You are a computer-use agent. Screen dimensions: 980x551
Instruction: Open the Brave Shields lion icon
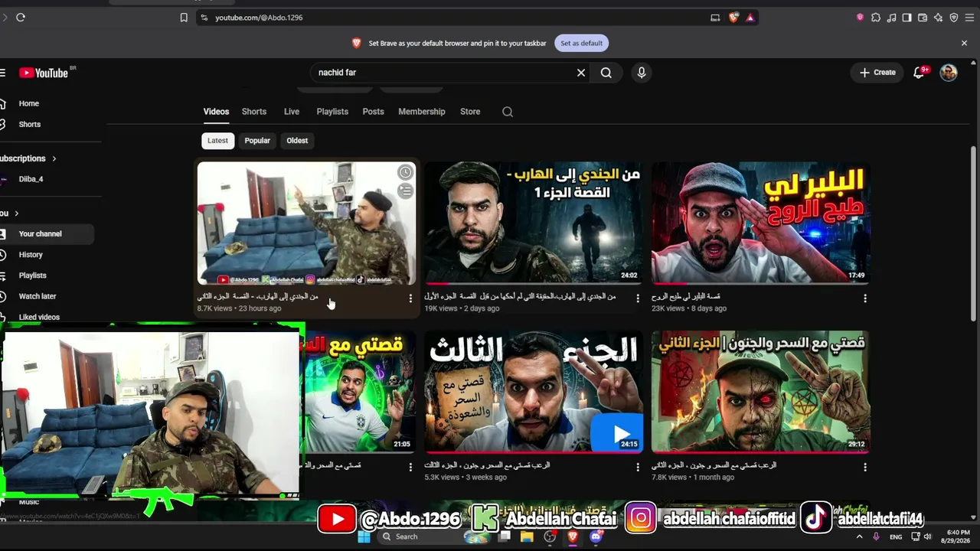pyautogui.click(x=733, y=18)
